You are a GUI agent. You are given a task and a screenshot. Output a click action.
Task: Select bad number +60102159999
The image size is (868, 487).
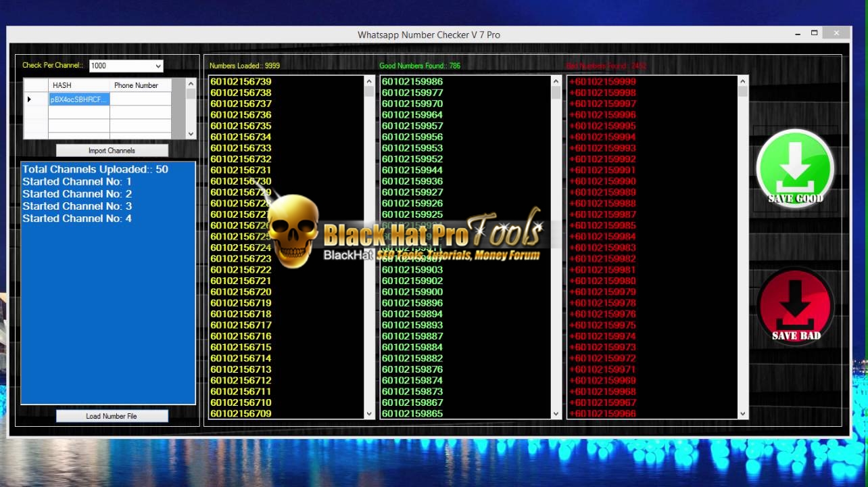point(602,82)
